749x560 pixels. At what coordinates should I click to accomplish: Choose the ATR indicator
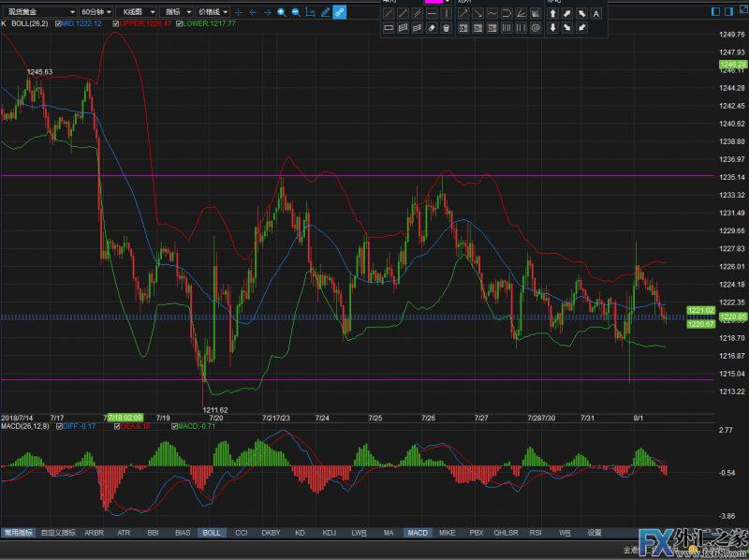(x=124, y=532)
